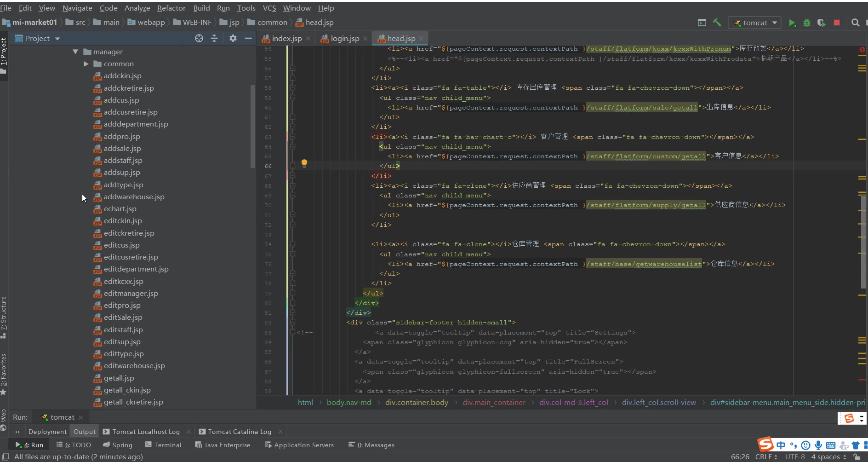Open the Navigate menu
Viewport: 868px width, 462px height.
click(x=77, y=8)
